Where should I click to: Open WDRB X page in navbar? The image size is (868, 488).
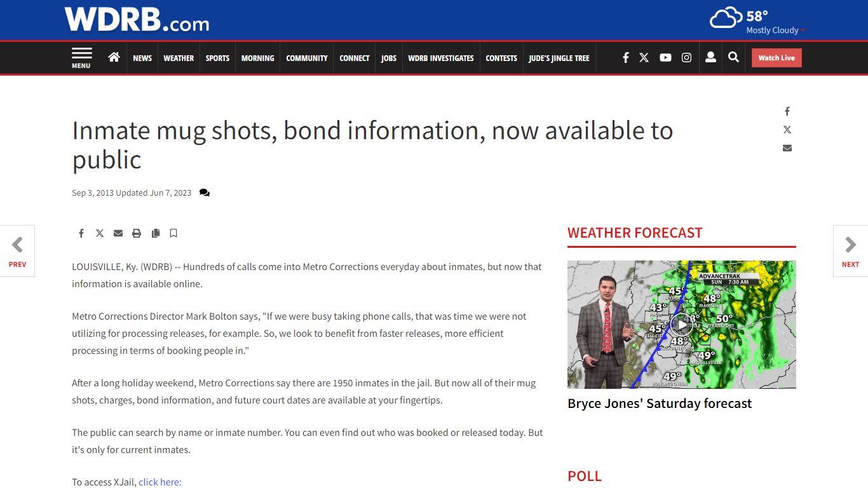[644, 58]
